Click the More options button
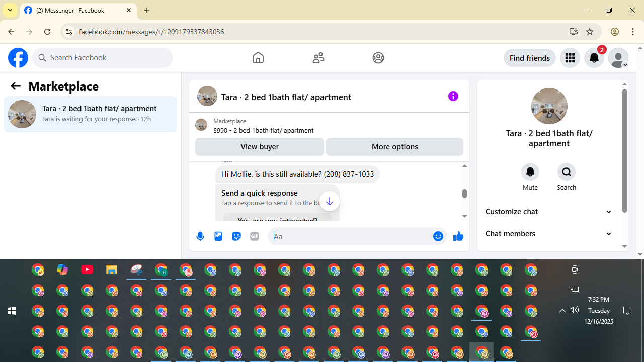The image size is (644, 362). 394,147
